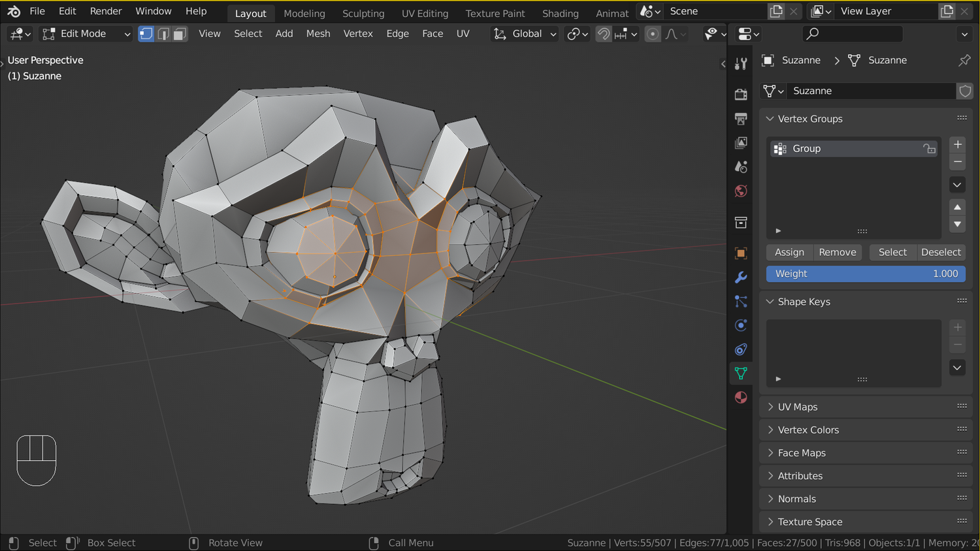Image resolution: width=980 pixels, height=551 pixels.
Task: Switch to the UV Editing workspace tab
Action: (425, 13)
